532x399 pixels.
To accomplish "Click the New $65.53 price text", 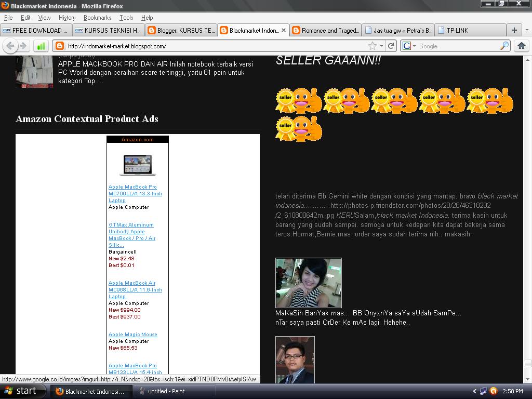I will (123, 348).
